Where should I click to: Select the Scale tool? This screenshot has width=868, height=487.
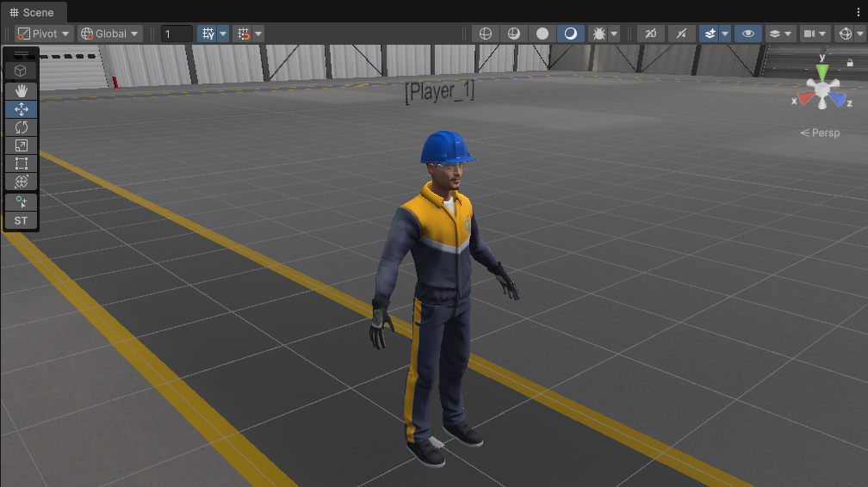click(x=22, y=145)
